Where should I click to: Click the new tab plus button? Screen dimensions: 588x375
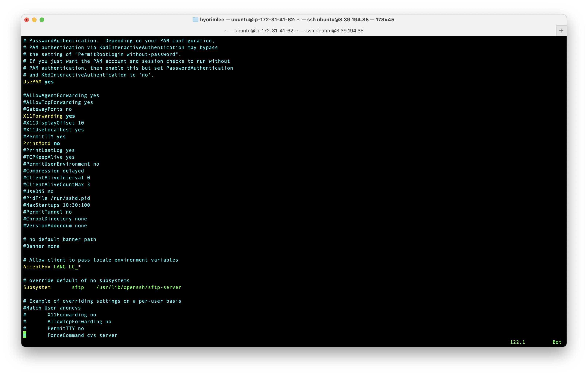[561, 31]
